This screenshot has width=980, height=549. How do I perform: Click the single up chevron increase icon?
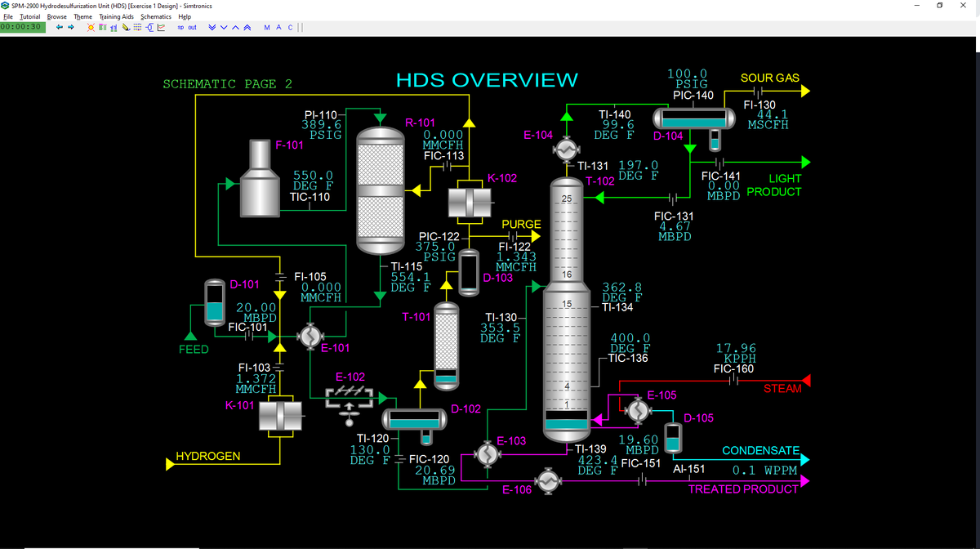(x=234, y=27)
